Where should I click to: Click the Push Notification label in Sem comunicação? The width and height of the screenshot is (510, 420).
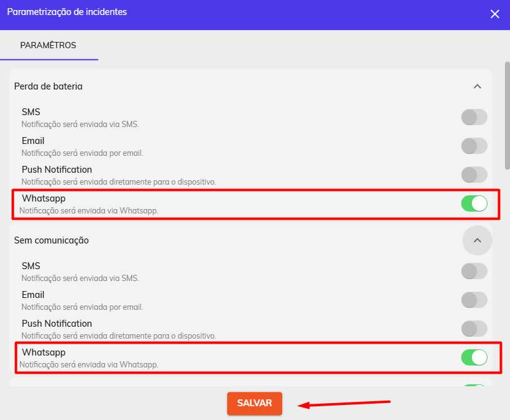click(57, 324)
